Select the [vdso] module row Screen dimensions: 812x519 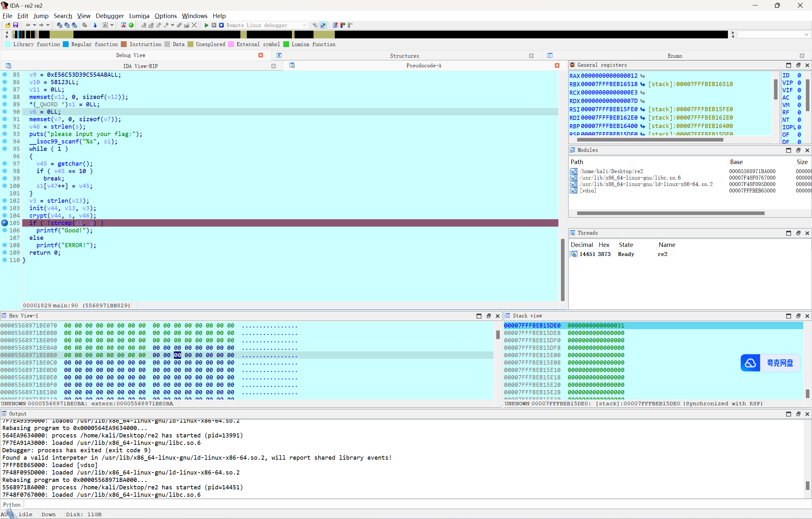click(690, 191)
